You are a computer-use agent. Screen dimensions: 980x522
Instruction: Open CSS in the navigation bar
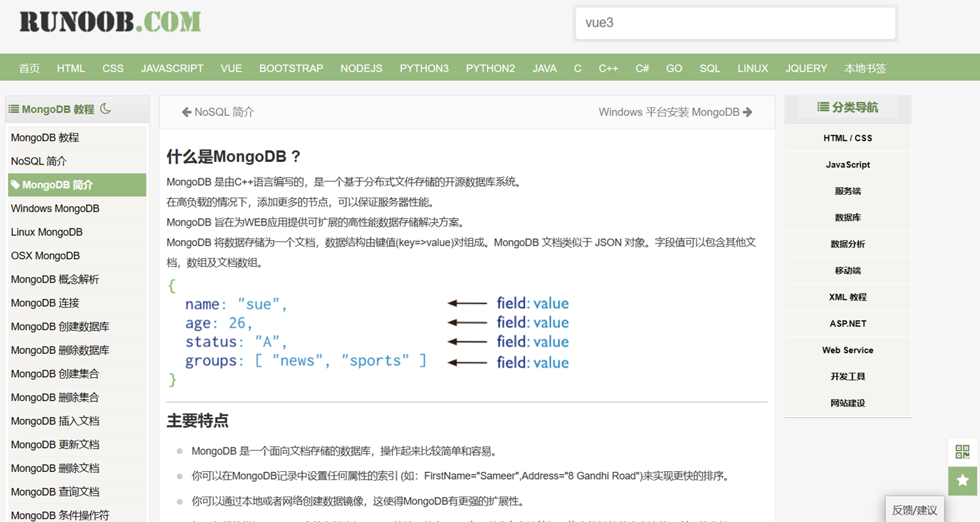113,69
